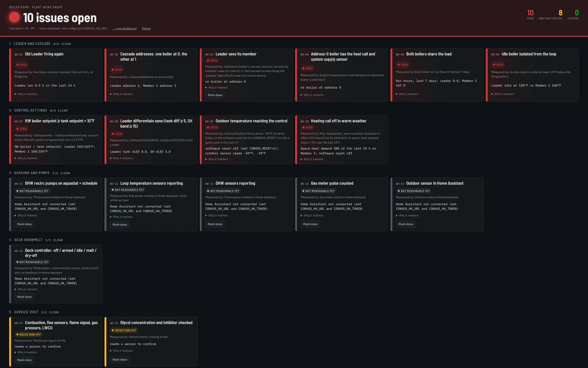The image size is (588, 368).
Task: Click the red '10 OPEN' counter
Action: (x=530, y=15)
